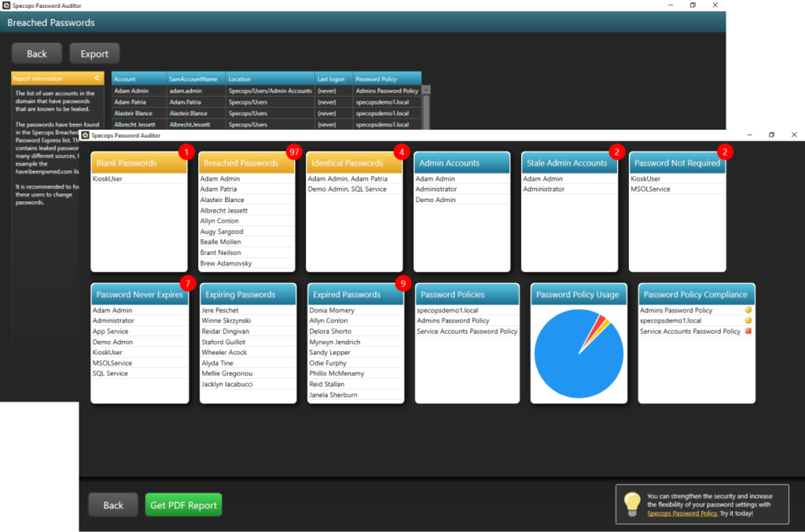Select 'Demo Admin, SQL Service' in Identical Passwords
The width and height of the screenshot is (805, 532).
[x=355, y=189]
